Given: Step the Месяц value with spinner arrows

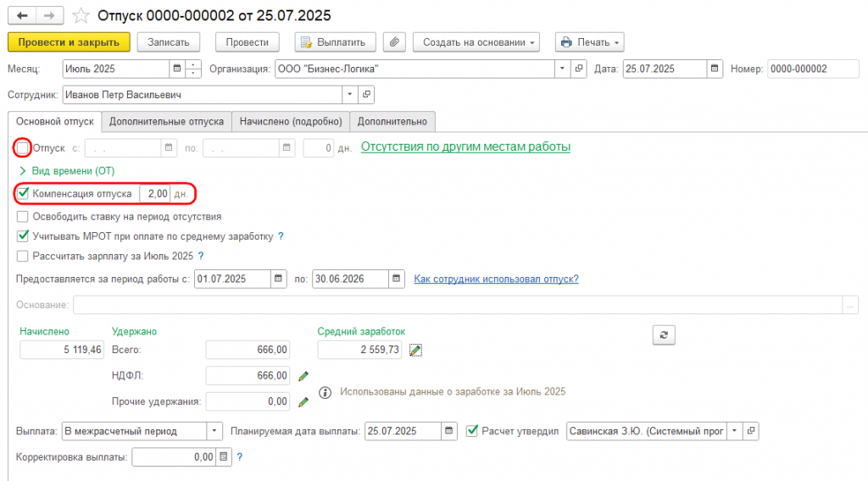Looking at the screenshot, I should point(193,69).
